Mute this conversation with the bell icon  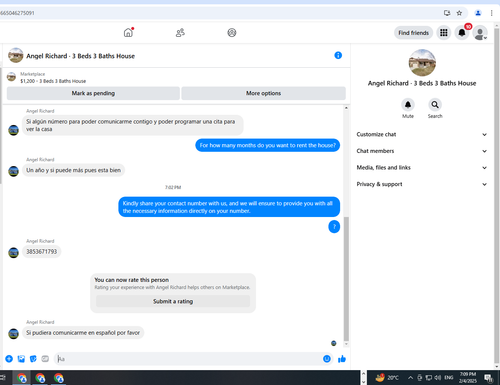click(x=408, y=105)
